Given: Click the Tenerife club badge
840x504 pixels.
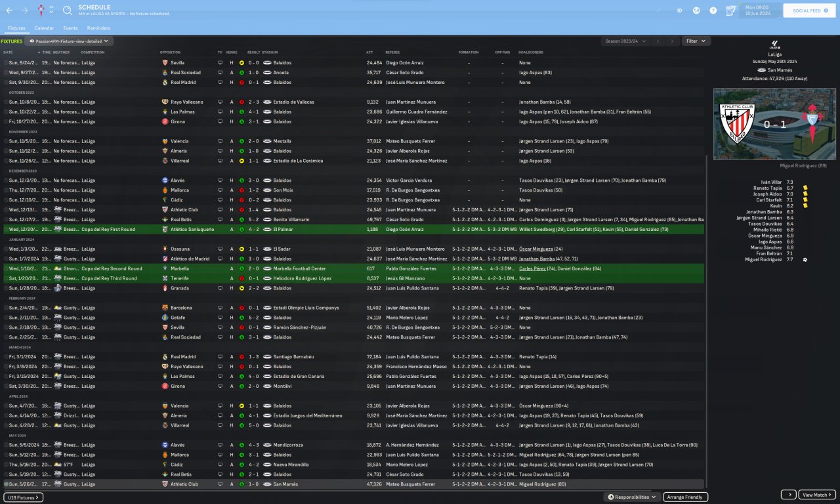Looking at the screenshot, I should click(165, 278).
